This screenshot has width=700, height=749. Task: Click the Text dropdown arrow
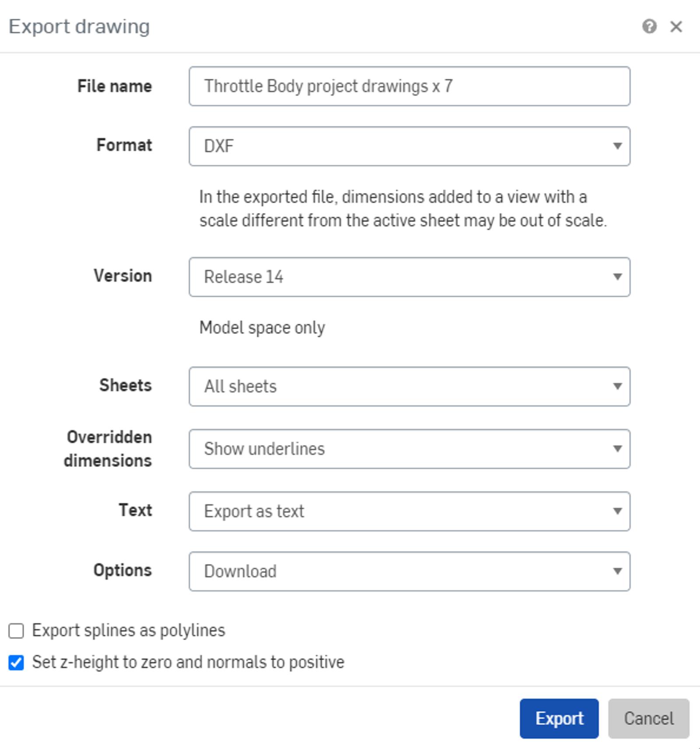617,511
